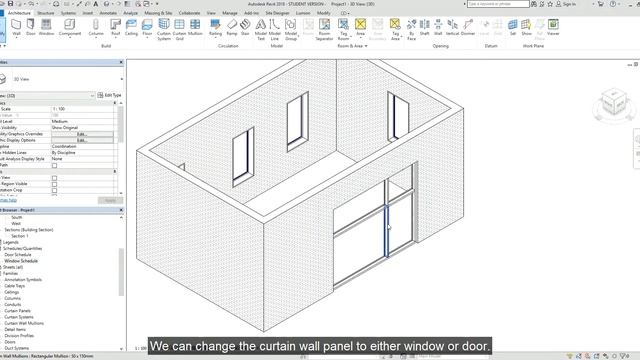The image size is (640, 360).
Task: Choose the Component tool
Action: 70,28
